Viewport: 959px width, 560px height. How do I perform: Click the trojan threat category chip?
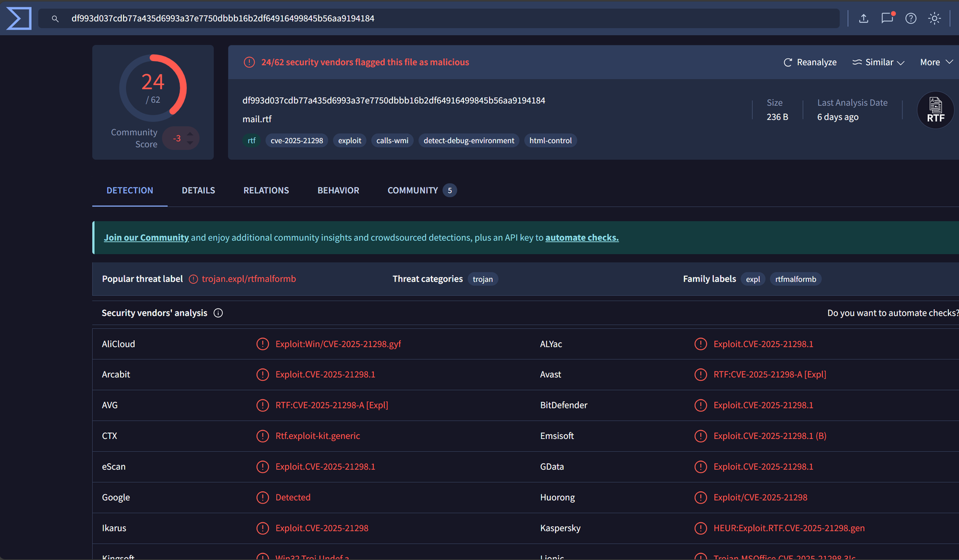[x=482, y=279]
